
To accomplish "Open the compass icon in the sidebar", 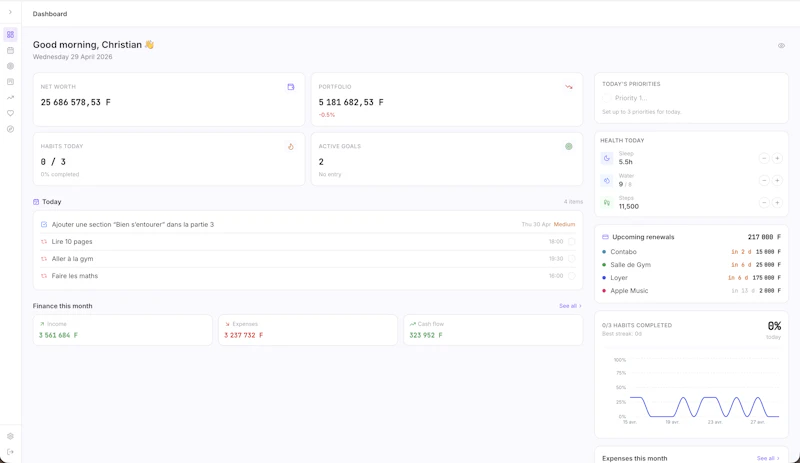I will point(10,129).
